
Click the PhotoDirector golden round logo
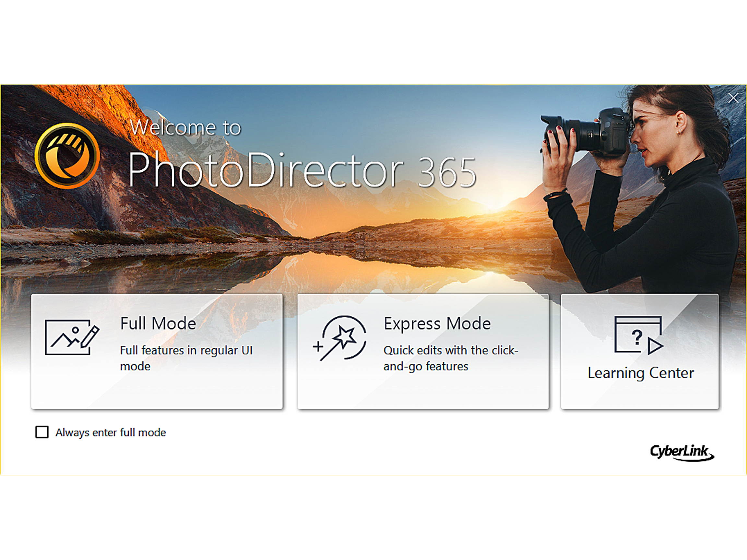pos(67,156)
